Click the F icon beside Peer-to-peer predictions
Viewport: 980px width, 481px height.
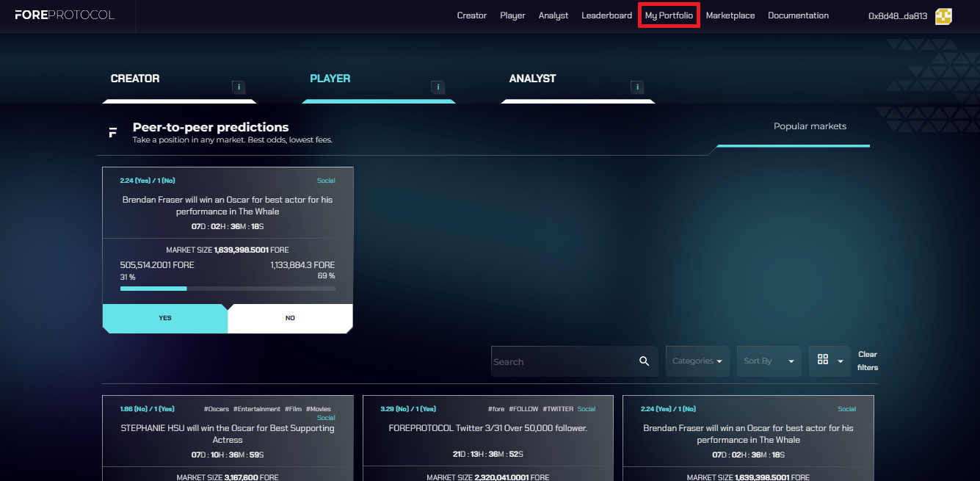click(x=112, y=132)
